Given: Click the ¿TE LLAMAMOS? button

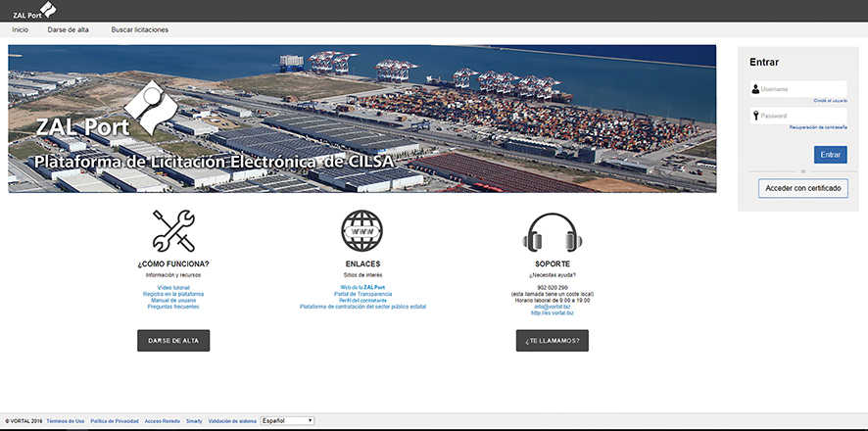Looking at the screenshot, I should pyautogui.click(x=552, y=341).
